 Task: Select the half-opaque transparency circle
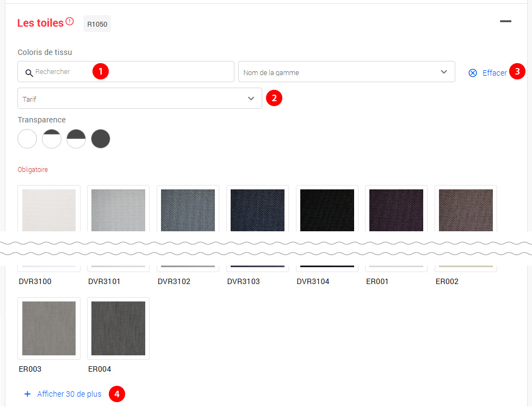76,139
